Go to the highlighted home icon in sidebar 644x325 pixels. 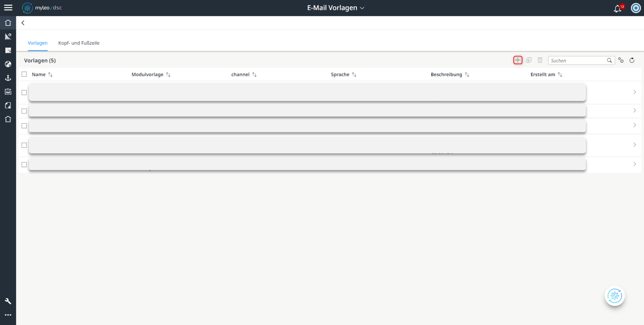point(8,23)
